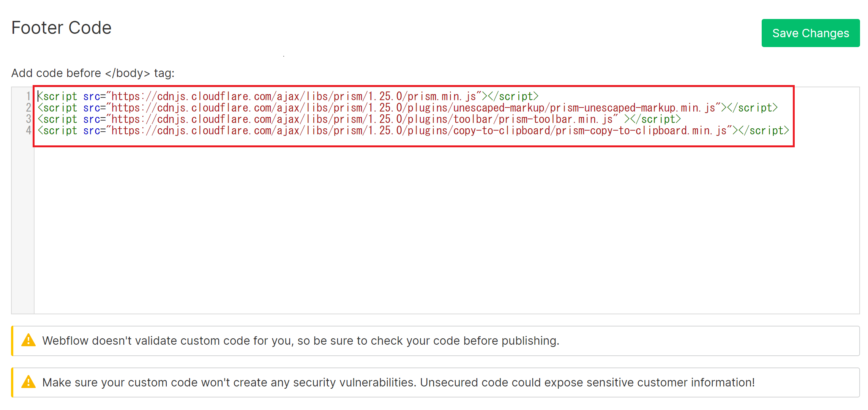Click line number 4 in editor gutter

(28, 131)
